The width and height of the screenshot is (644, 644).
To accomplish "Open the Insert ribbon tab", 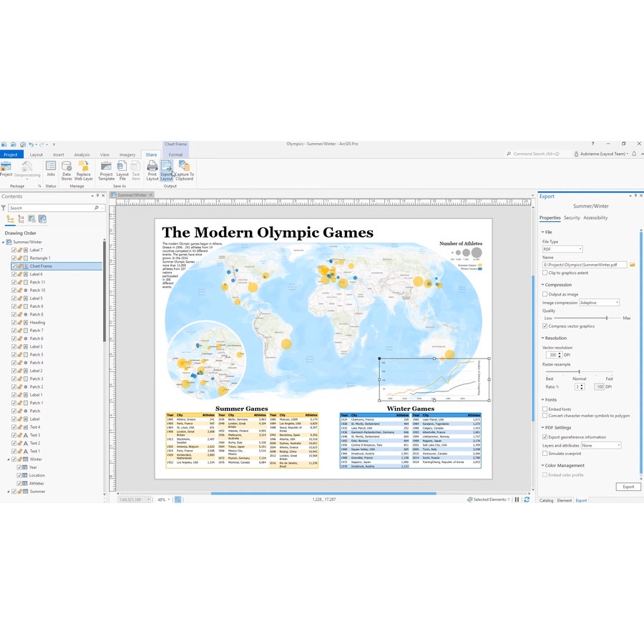I will click(x=58, y=154).
